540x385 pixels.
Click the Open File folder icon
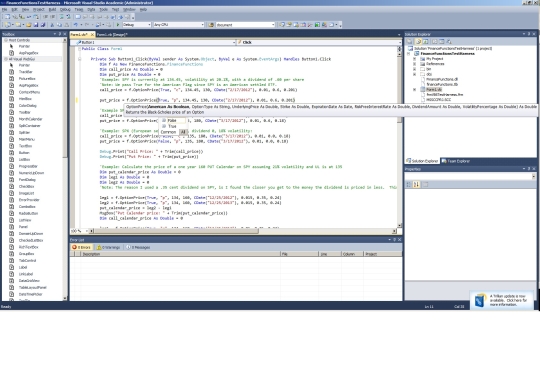[28, 25]
